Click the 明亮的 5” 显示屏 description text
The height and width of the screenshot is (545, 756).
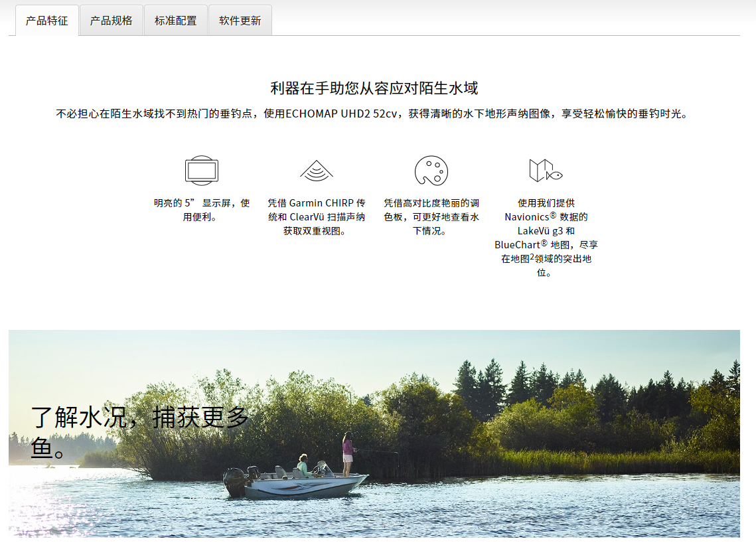click(201, 210)
